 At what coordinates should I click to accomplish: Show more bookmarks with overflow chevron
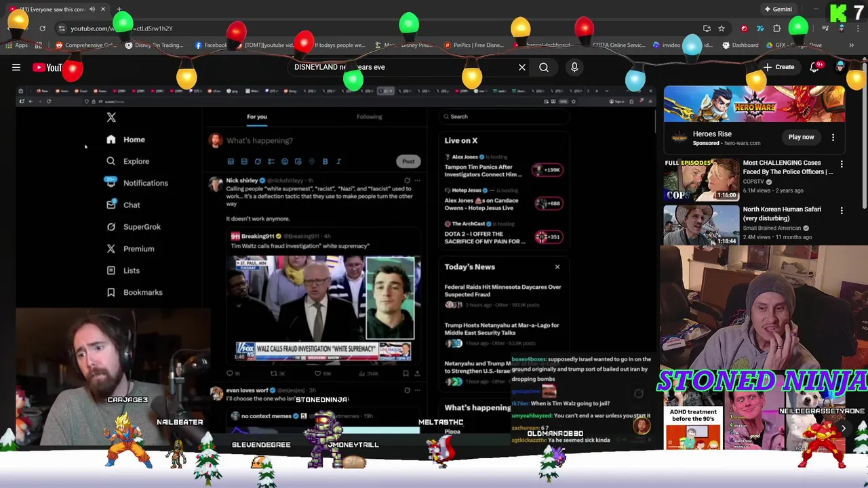[x=851, y=45]
